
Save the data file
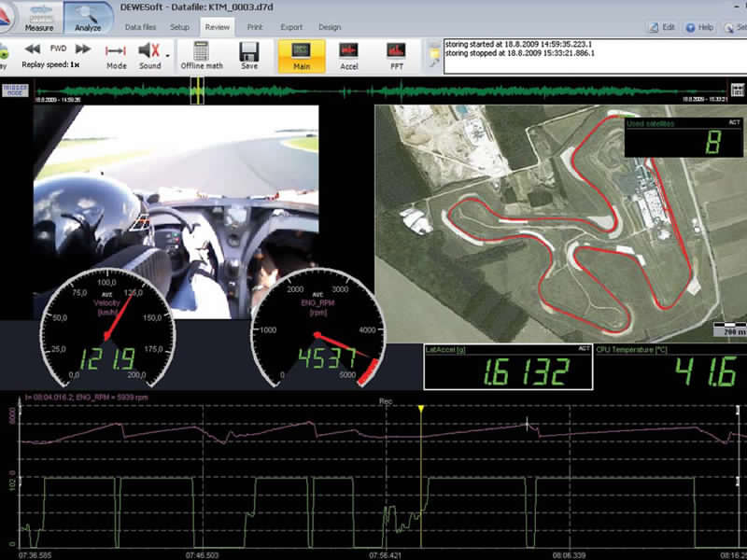pos(249,55)
